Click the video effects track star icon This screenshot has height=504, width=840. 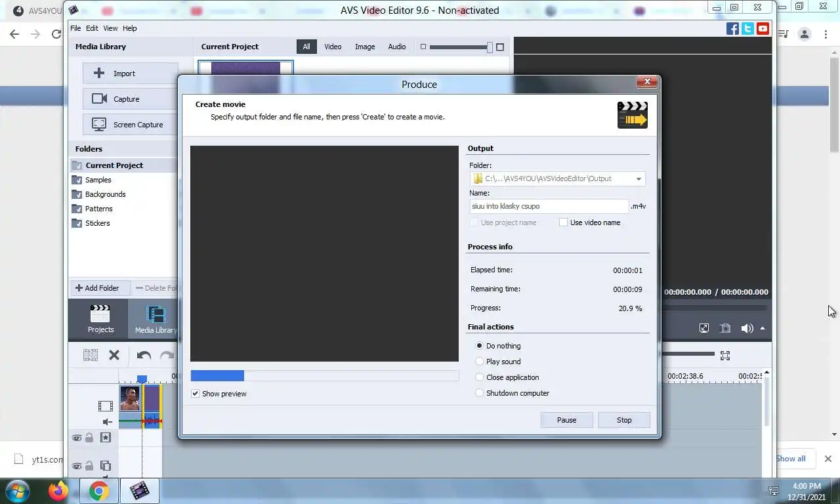(x=105, y=438)
